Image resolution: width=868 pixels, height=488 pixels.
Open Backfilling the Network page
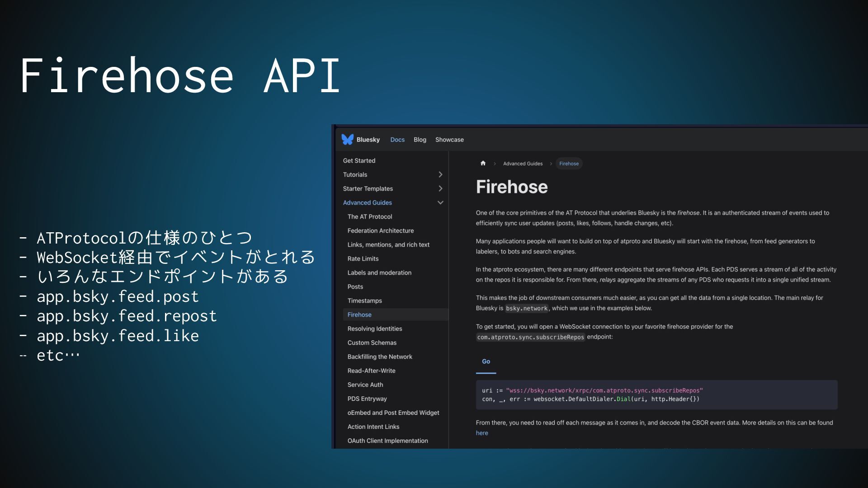coord(380,357)
